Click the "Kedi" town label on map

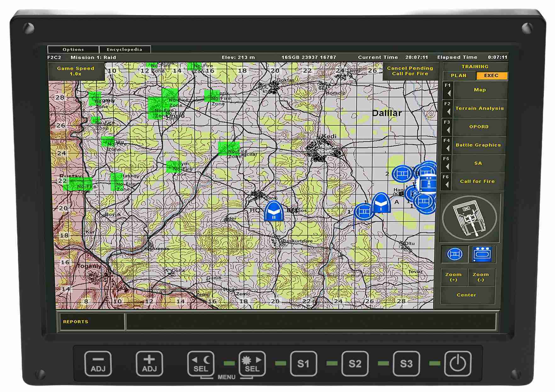(x=329, y=136)
